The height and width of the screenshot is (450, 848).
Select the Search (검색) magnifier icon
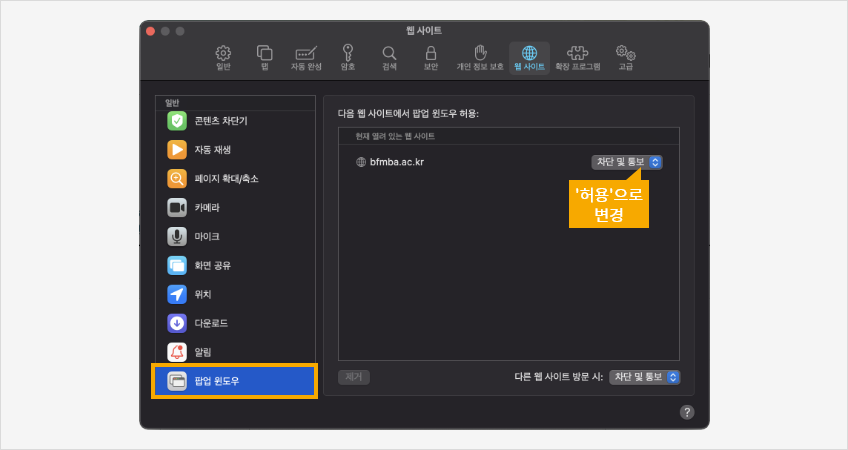pos(388,58)
